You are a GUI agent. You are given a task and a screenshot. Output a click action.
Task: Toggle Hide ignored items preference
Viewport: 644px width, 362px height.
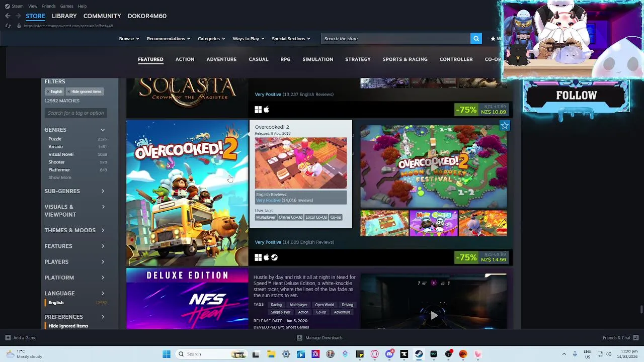click(68, 326)
